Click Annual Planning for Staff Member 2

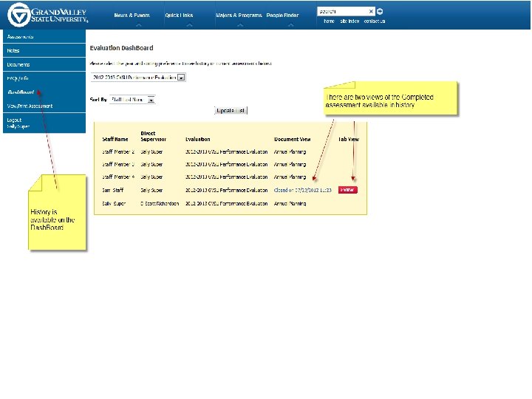click(290, 151)
